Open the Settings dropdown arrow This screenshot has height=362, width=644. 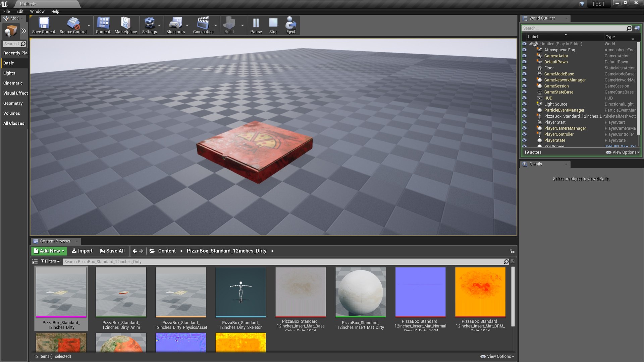(159, 25)
